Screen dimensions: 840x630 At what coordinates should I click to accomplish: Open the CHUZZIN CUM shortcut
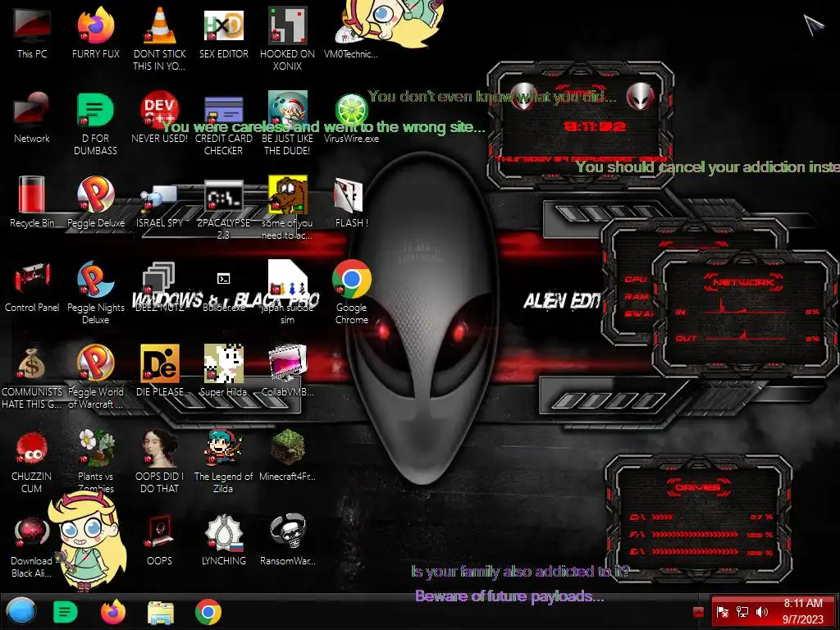pyautogui.click(x=32, y=462)
